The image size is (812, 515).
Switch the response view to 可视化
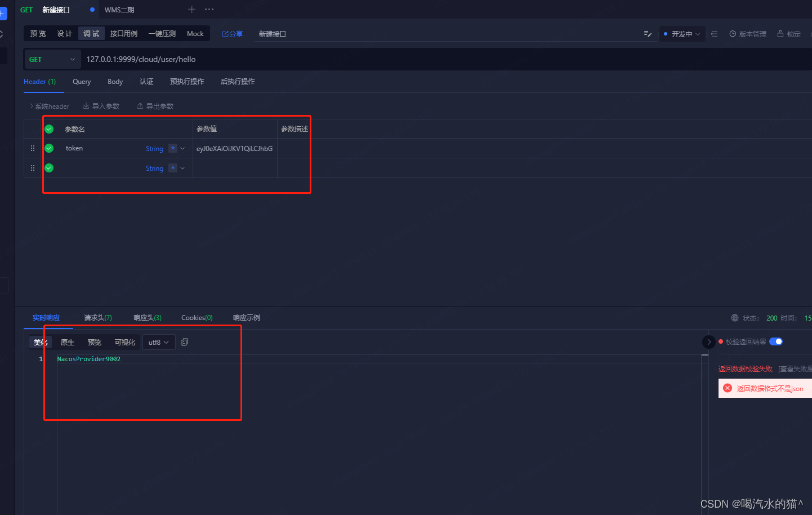(125, 342)
